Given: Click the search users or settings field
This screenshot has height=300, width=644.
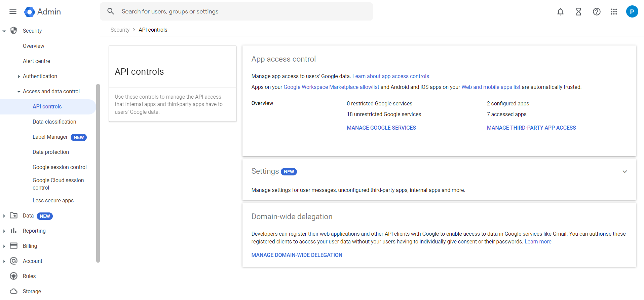Looking at the screenshot, I should pyautogui.click(x=236, y=11).
